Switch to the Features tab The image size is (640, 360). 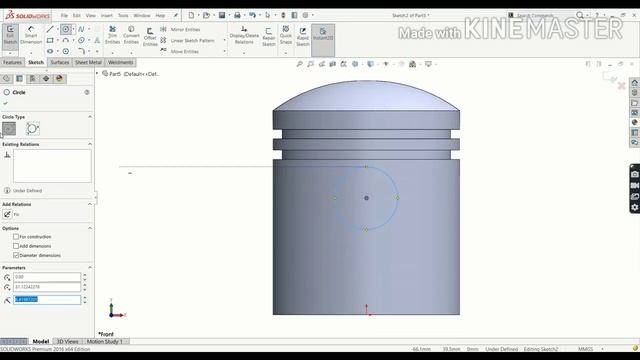point(12,62)
